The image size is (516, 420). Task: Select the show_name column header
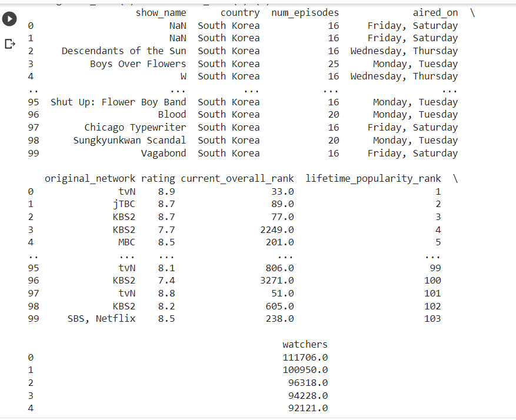(161, 13)
